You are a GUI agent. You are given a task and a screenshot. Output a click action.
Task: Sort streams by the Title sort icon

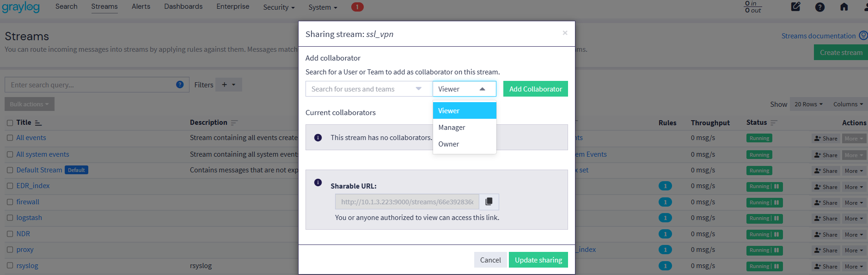click(x=38, y=123)
